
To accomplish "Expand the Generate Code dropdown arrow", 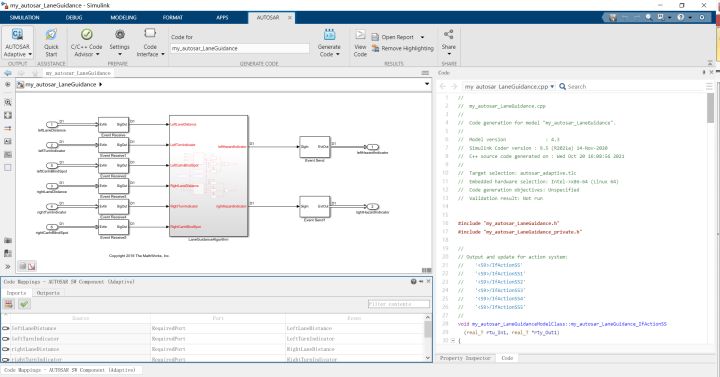I will 338,54.
